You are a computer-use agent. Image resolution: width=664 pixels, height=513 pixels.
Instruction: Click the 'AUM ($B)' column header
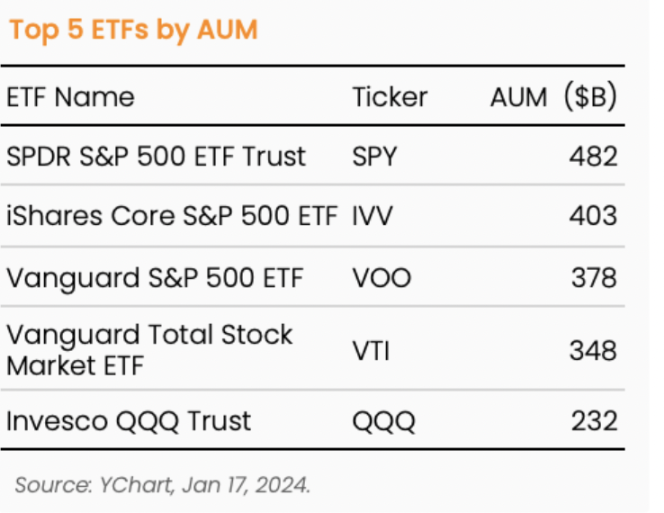coord(553,97)
